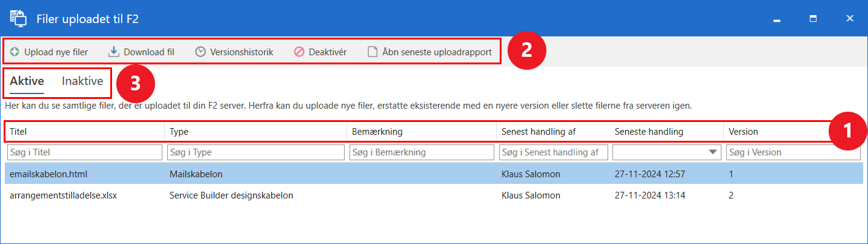The image size is (868, 244).
Task: Click the Søg i Titel search field
Action: [85, 152]
